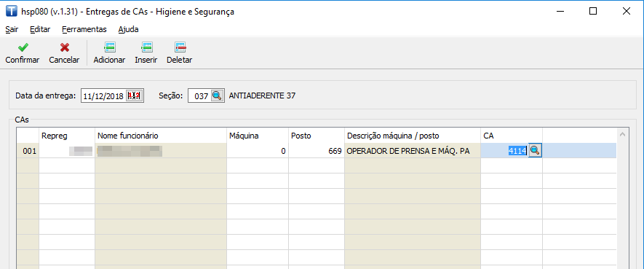Click the Confirmar green checkmark icon
Screen dimensions: 644x269
[23, 47]
